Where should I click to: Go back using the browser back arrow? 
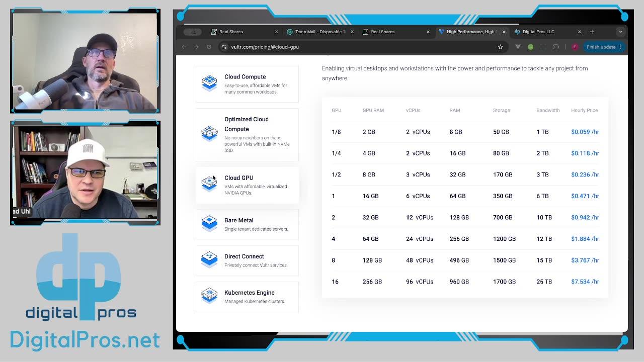pos(184,47)
